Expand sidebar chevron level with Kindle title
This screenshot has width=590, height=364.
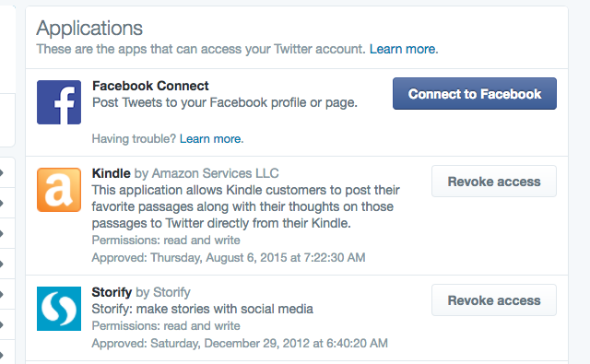(x=2, y=172)
